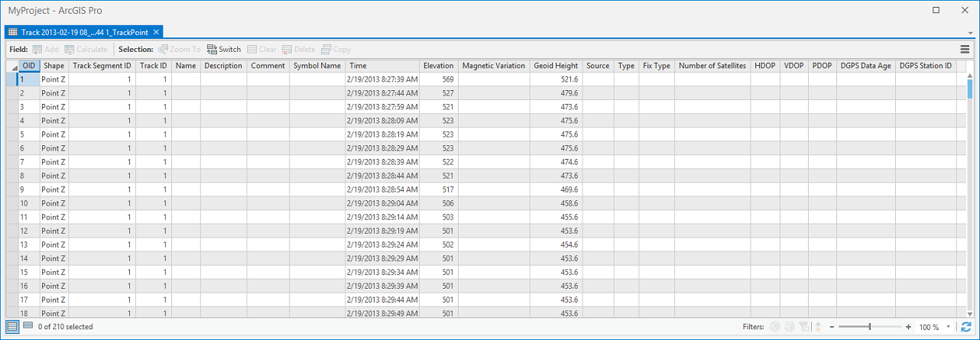This screenshot has height=340, width=980.
Task: Open the table hamburger menu
Action: coord(965,50)
